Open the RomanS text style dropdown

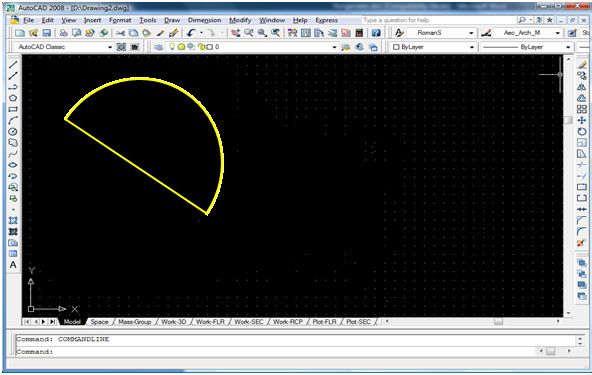(x=471, y=33)
